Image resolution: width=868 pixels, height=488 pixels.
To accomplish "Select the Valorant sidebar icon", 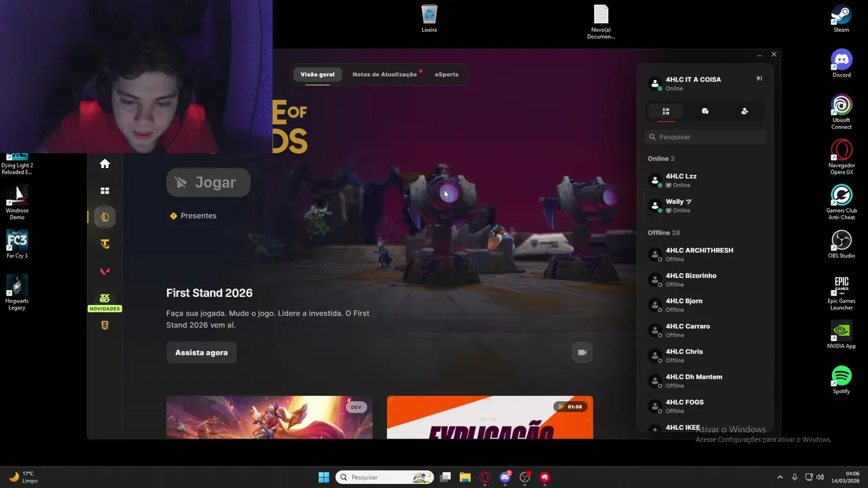I will (104, 271).
